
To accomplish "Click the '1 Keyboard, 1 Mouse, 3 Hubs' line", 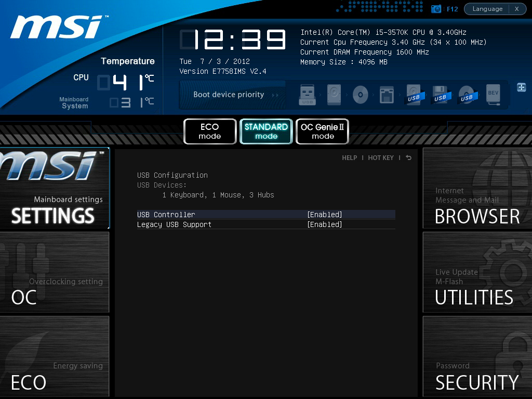I will tap(218, 195).
